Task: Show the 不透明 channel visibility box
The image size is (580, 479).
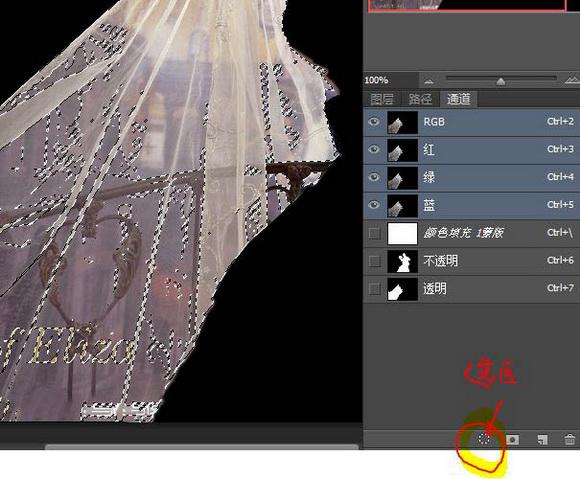Action: 374,261
